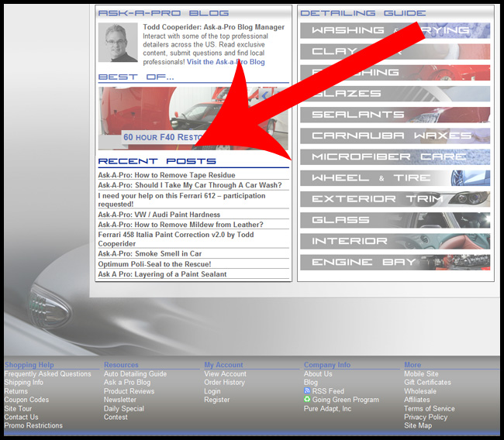Open Shipping Info footer link
This screenshot has width=504, height=440.
point(24,382)
